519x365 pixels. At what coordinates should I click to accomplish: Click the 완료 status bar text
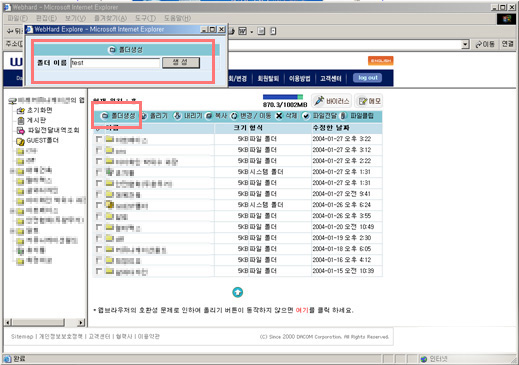[x=19, y=359]
